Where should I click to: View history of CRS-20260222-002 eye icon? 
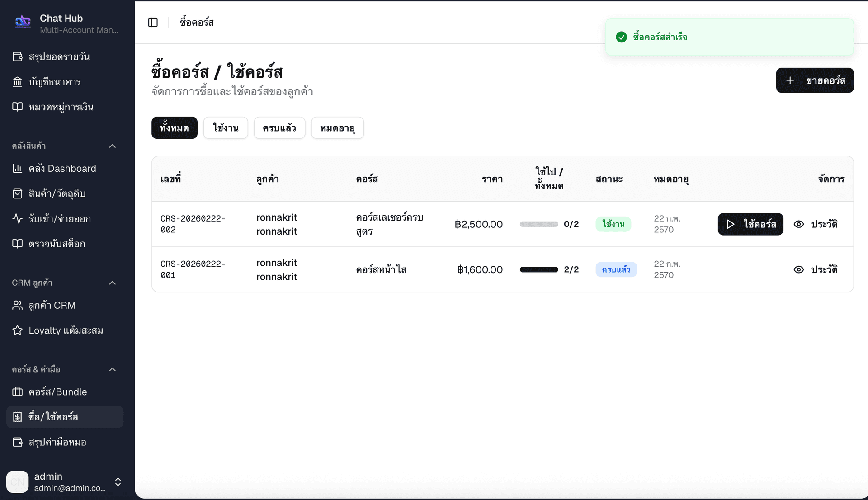[799, 224]
